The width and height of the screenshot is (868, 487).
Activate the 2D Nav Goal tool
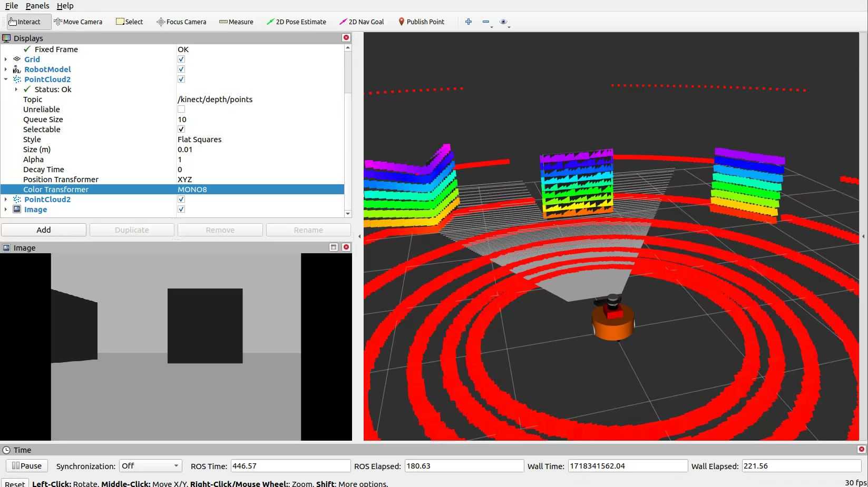(362, 22)
